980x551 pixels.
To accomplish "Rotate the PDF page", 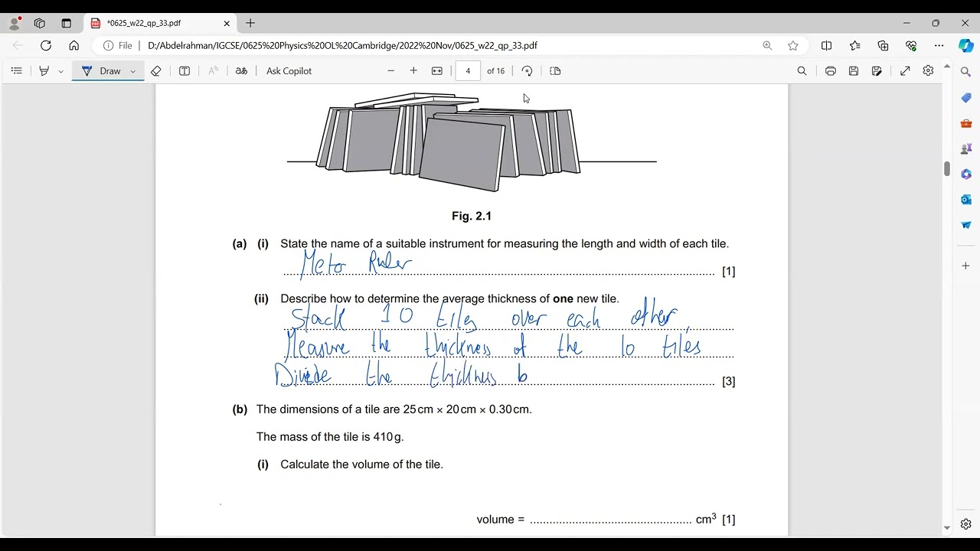I will 527,70.
